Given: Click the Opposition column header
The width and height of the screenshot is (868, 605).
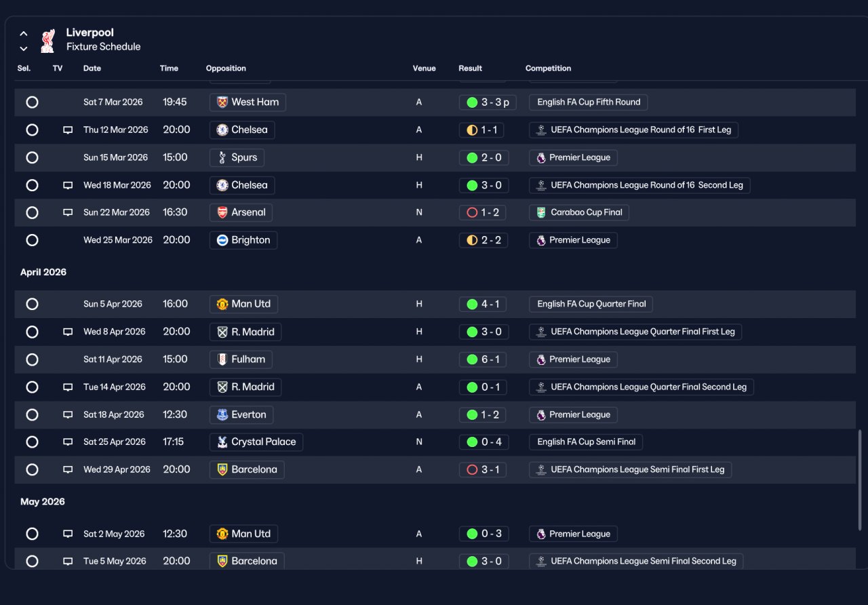Looking at the screenshot, I should click(226, 69).
